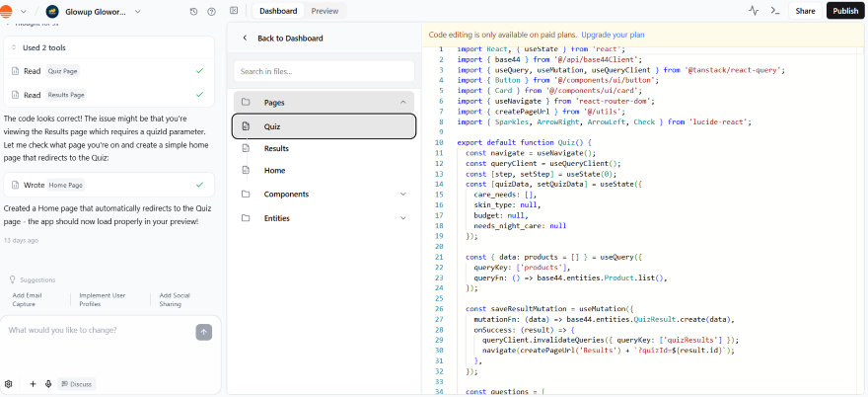The image size is (868, 397).
Task: Click the Share button
Action: 805,11
